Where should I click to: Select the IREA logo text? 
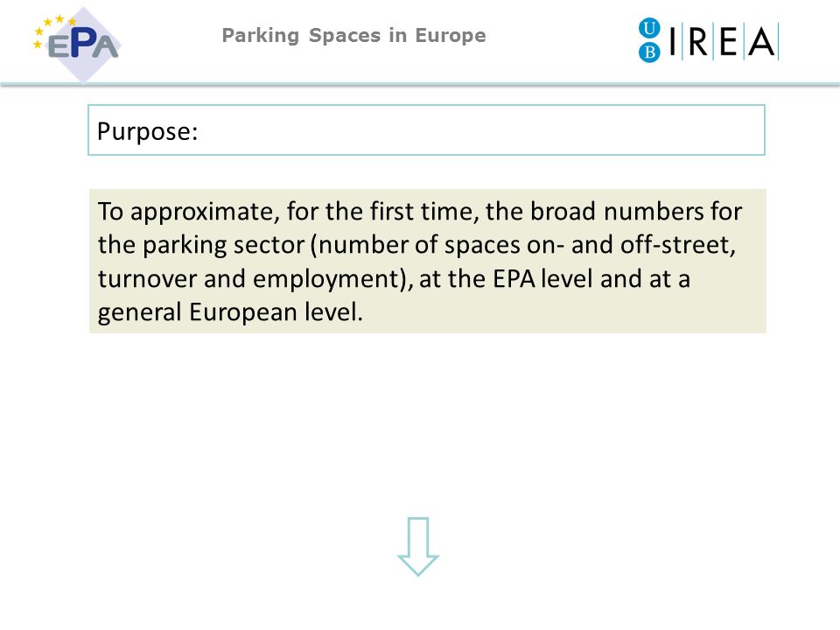click(724, 41)
